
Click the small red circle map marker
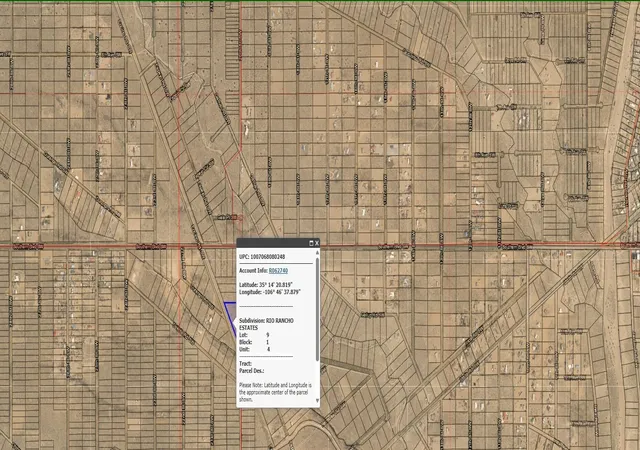pyautogui.click(x=240, y=218)
